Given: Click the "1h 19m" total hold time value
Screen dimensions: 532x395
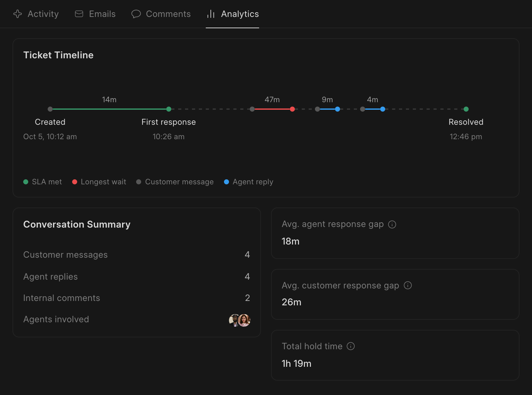Looking at the screenshot, I should [296, 364].
